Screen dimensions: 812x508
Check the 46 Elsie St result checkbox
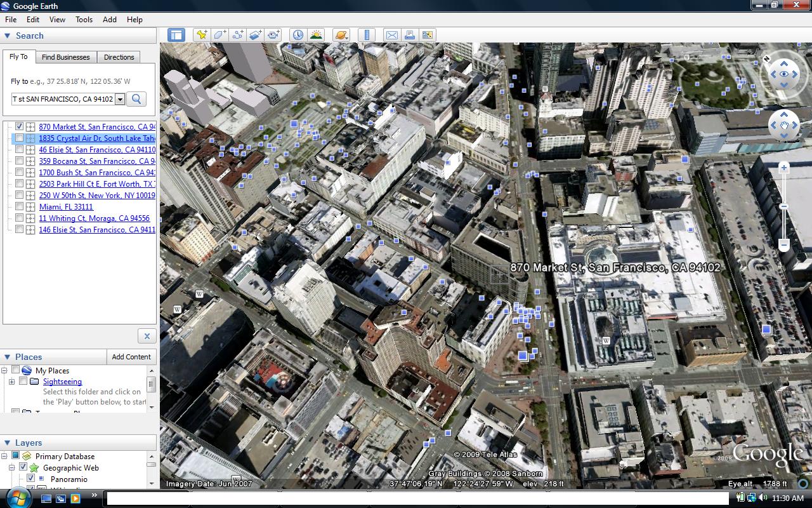coord(19,149)
